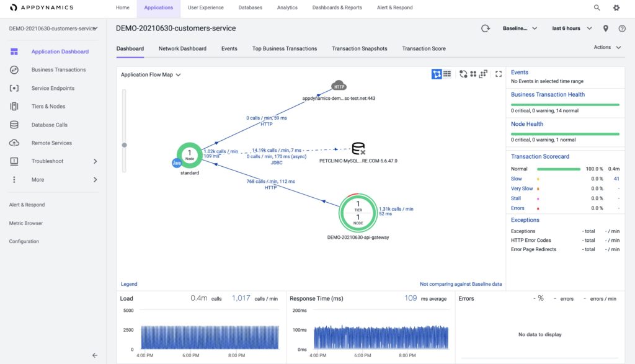Click the MySQL database node icon

pyautogui.click(x=358, y=149)
